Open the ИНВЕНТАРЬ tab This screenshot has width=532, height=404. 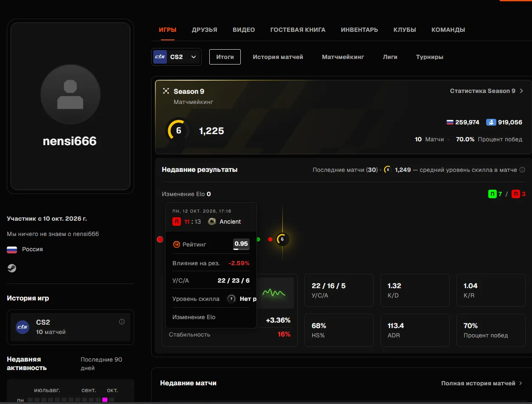359,30
